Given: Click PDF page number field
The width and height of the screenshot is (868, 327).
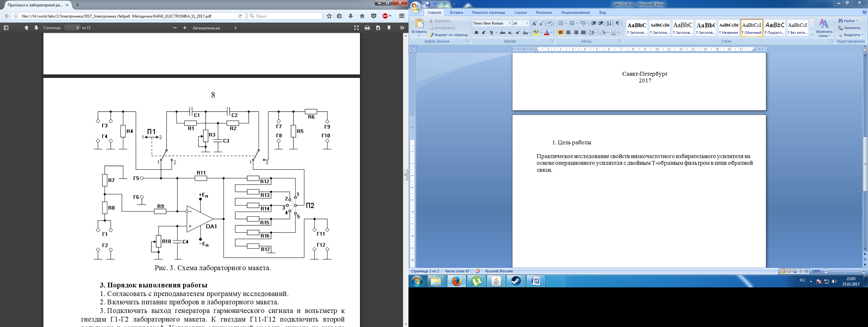Looking at the screenshot, I should (x=72, y=28).
